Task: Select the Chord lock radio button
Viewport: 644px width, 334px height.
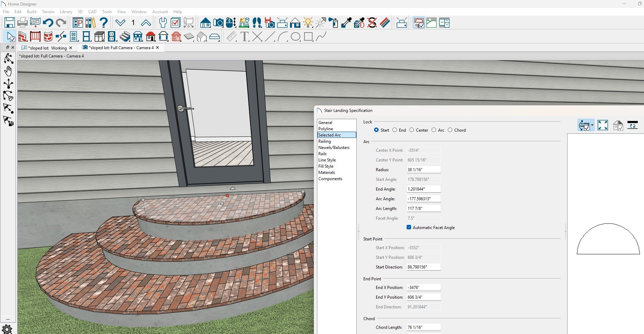Action: (450, 130)
